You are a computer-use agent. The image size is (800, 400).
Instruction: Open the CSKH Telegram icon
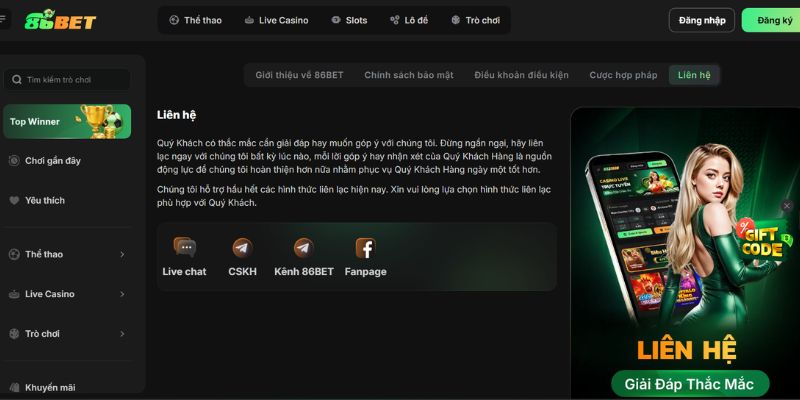click(x=242, y=248)
